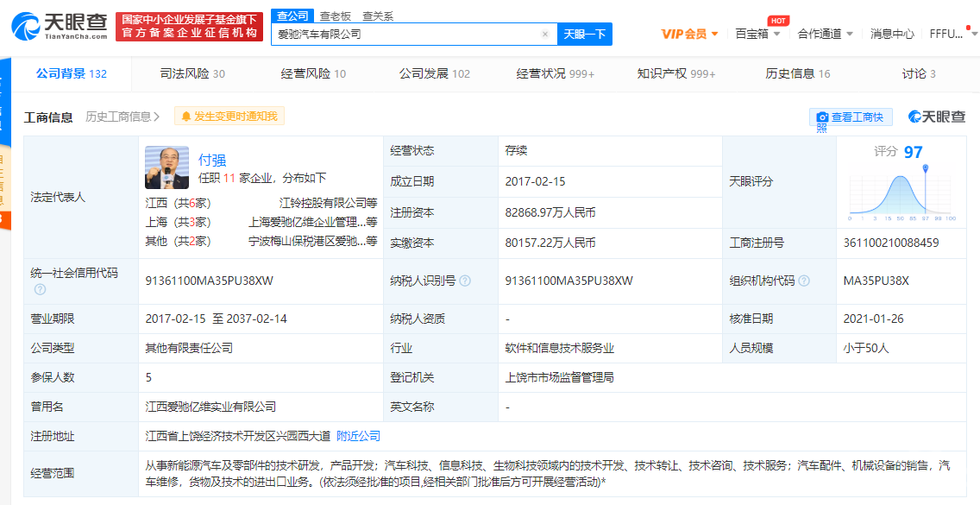The height and width of the screenshot is (505, 980).
Task: Click the TianYanCha logo
Action: [x=60, y=26]
